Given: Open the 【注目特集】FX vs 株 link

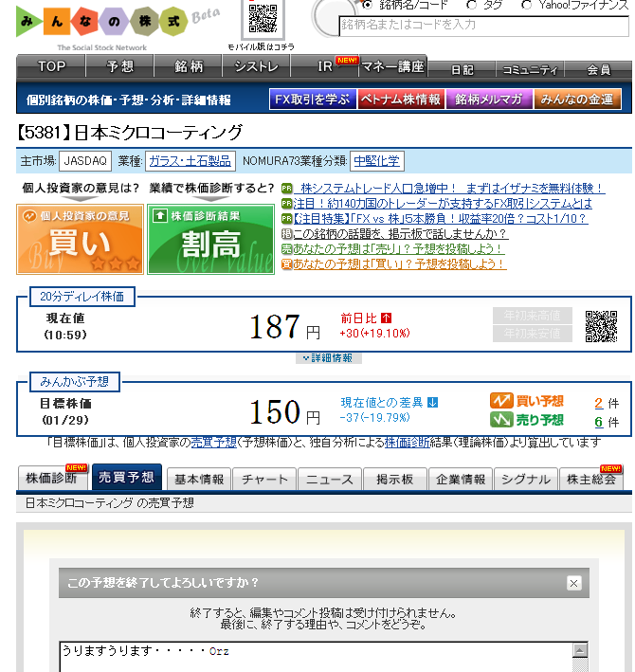Looking at the screenshot, I should coord(441,219).
